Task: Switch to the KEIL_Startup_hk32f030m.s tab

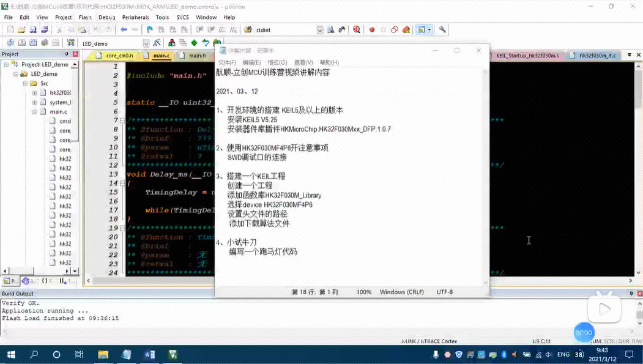Action: pyautogui.click(x=527, y=55)
